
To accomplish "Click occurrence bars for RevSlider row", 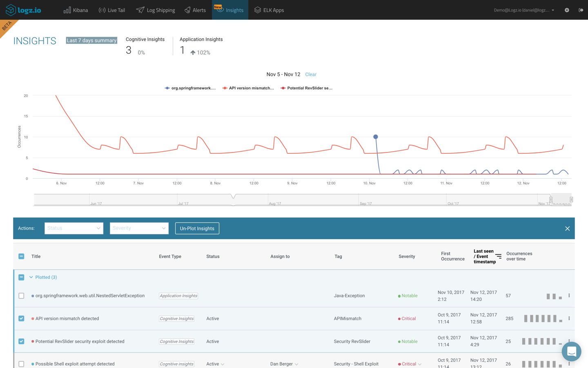I will click(x=542, y=341).
